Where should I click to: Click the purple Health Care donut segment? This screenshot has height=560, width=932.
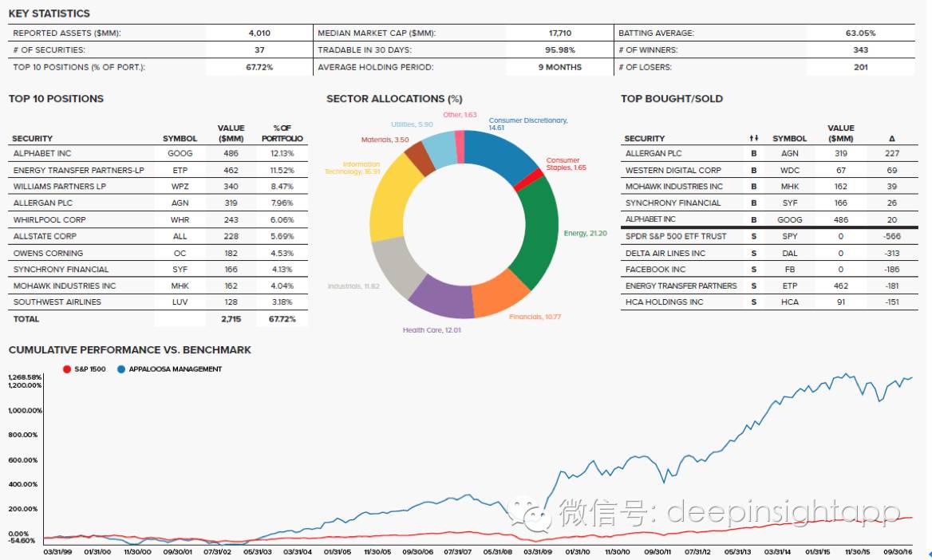tap(439, 296)
